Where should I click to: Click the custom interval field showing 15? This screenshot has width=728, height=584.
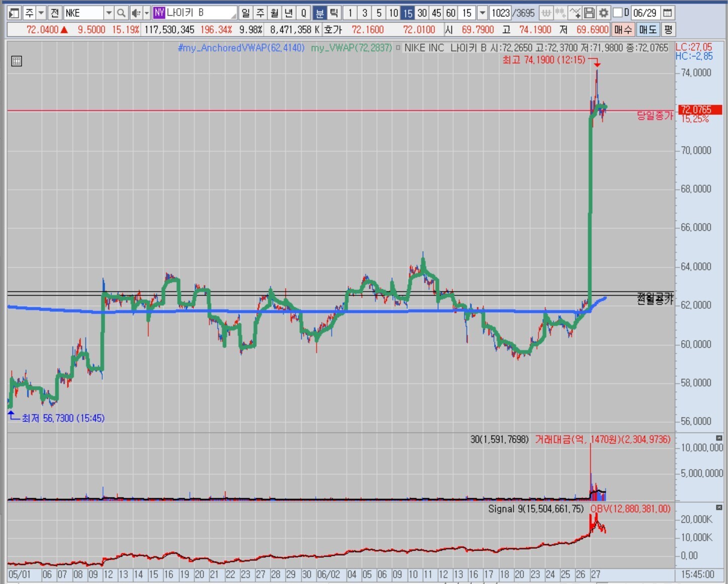pos(467,13)
